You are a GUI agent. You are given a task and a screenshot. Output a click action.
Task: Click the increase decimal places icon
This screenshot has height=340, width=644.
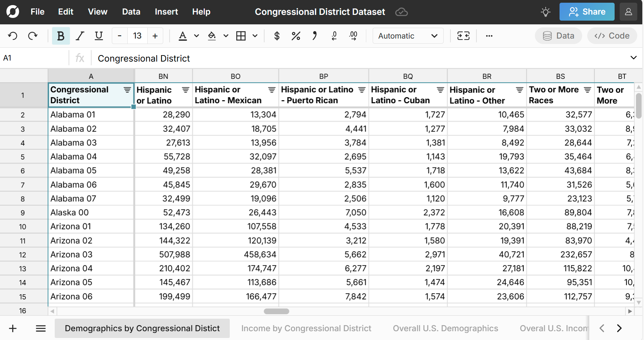[353, 36]
